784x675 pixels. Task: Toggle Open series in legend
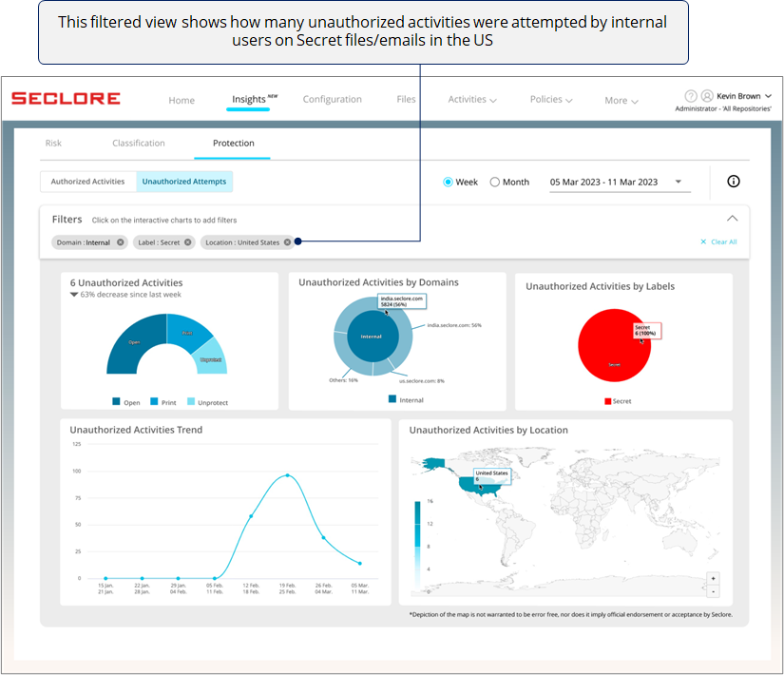[126, 402]
